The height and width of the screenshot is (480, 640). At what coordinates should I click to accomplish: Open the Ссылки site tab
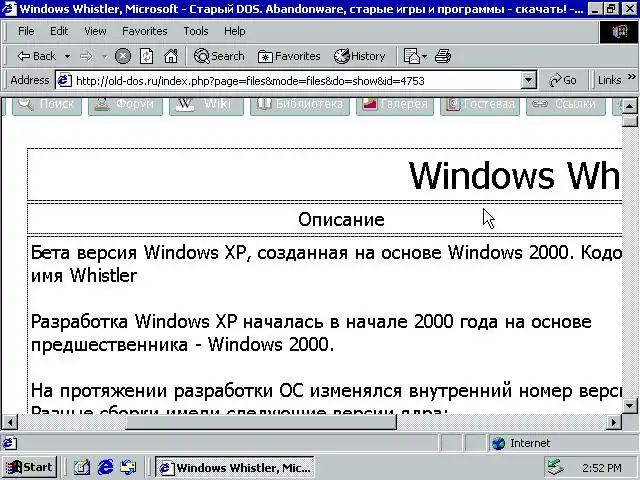tap(565, 104)
